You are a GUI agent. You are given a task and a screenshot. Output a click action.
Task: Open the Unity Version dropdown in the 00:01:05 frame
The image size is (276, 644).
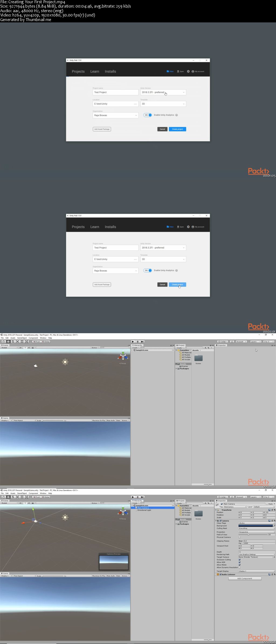point(163,92)
